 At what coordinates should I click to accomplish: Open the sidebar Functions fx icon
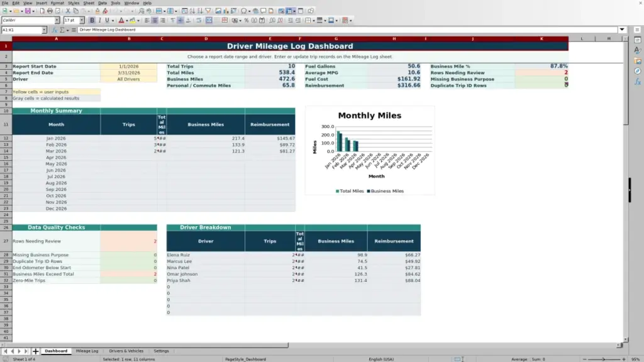coord(638,82)
